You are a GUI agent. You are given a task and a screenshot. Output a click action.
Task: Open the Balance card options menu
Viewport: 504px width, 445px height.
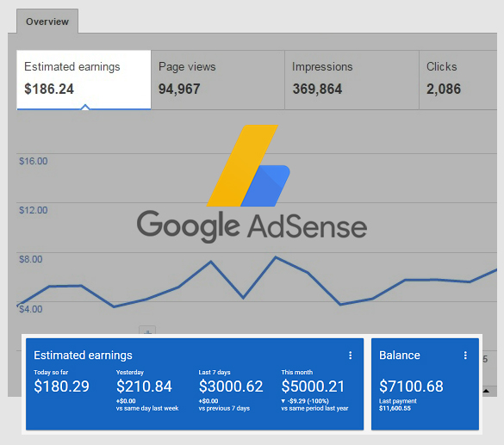(465, 355)
